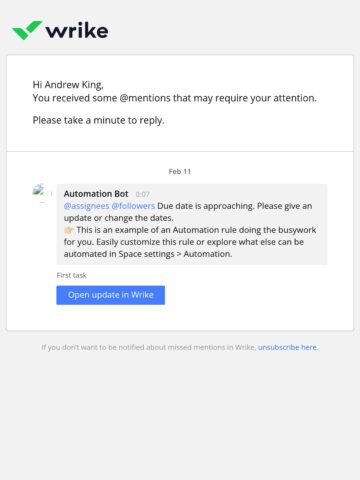
Task: Click the gray Automation Bot comment bubble
Action: click(x=192, y=224)
